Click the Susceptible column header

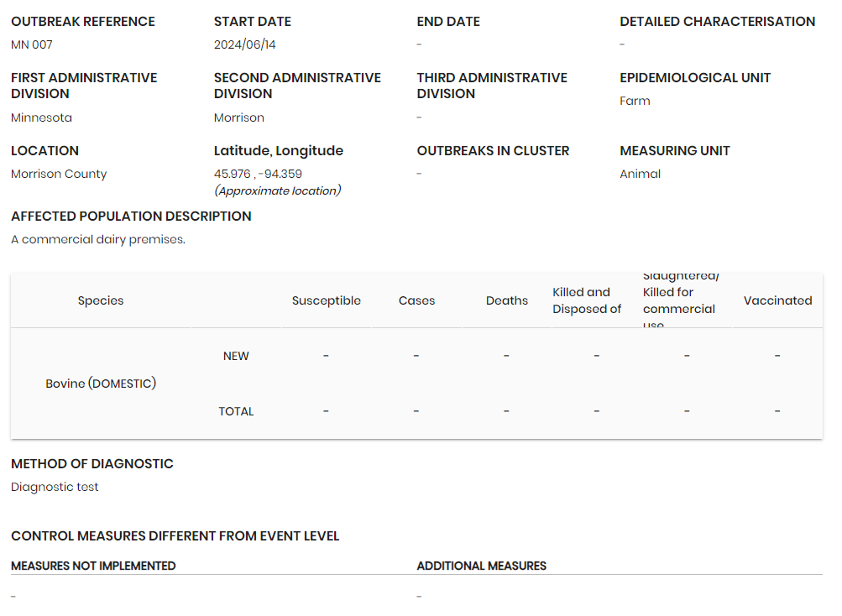click(x=327, y=300)
